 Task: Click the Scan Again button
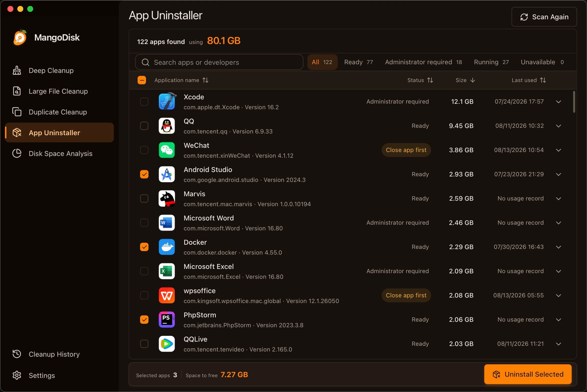[544, 17]
